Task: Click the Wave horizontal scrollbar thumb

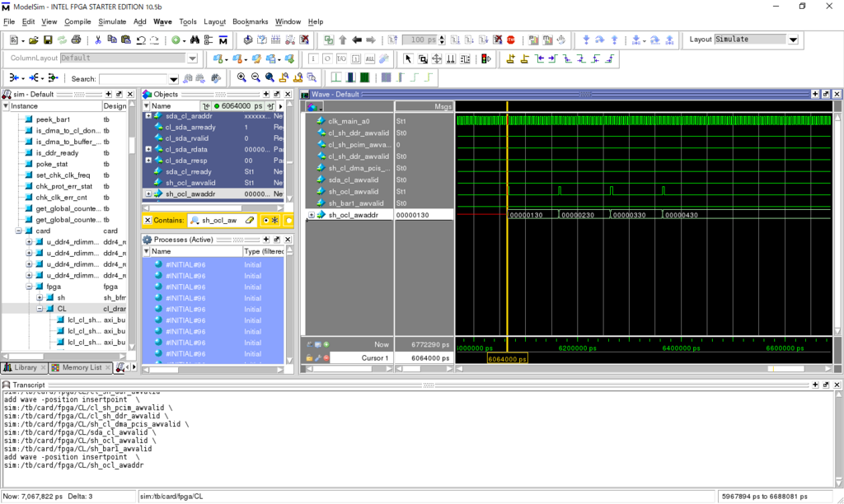Action: point(787,369)
